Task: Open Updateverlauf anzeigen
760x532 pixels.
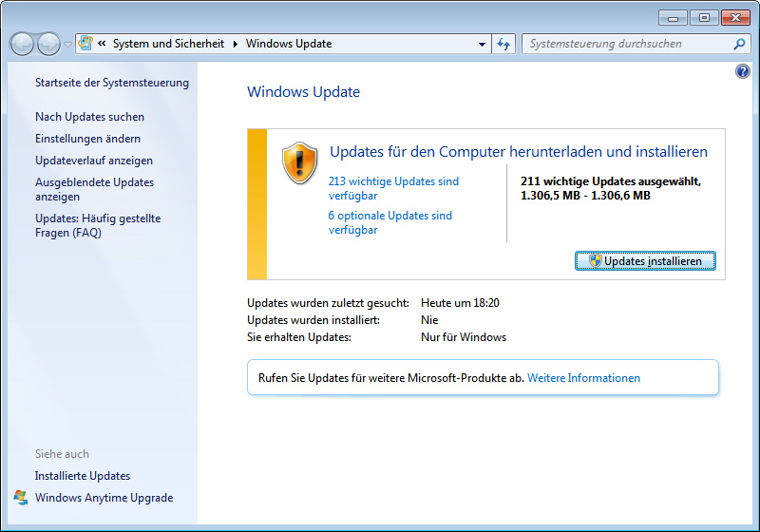Action: click(94, 161)
